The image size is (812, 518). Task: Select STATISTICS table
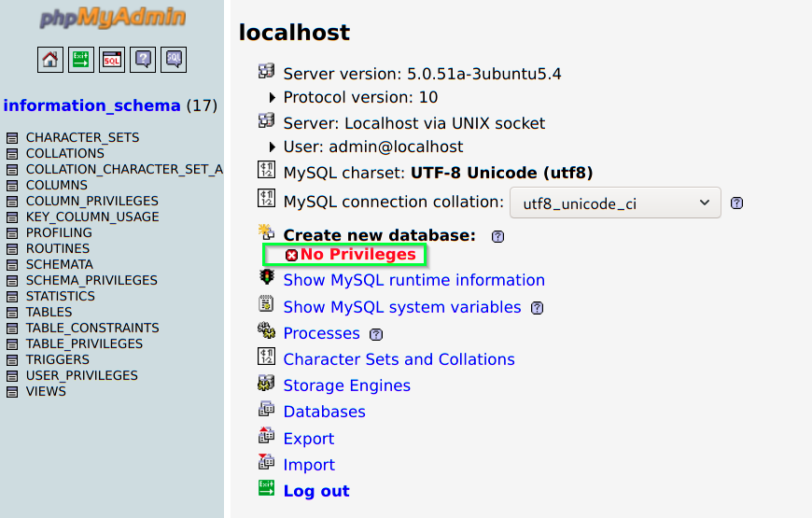point(61,296)
